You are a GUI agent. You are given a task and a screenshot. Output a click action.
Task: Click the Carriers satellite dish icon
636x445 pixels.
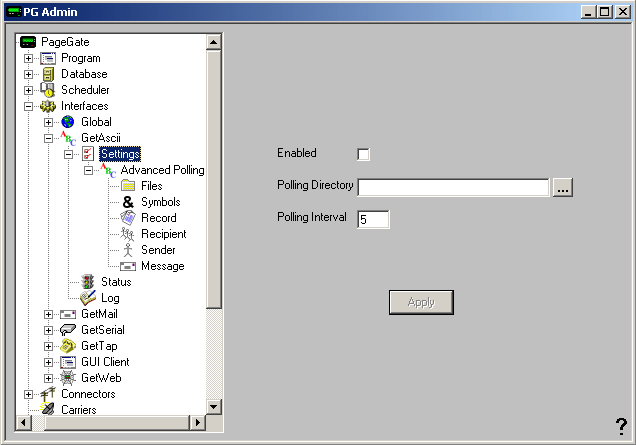tap(47, 409)
